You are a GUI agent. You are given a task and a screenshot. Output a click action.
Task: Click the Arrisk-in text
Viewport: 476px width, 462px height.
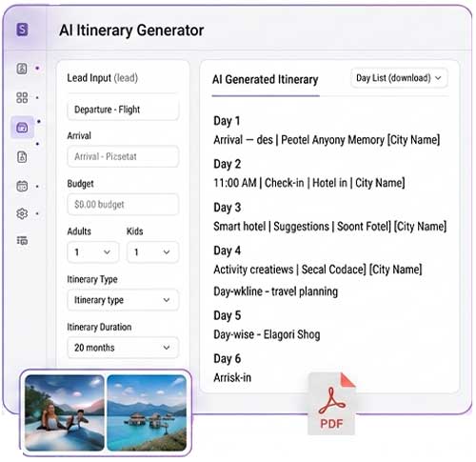[x=232, y=378]
